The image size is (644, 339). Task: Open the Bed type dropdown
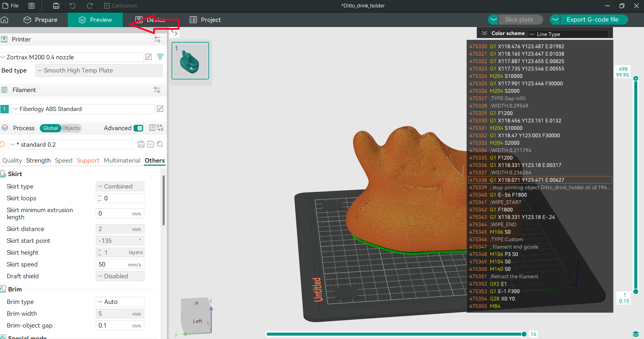pyautogui.click(x=99, y=70)
